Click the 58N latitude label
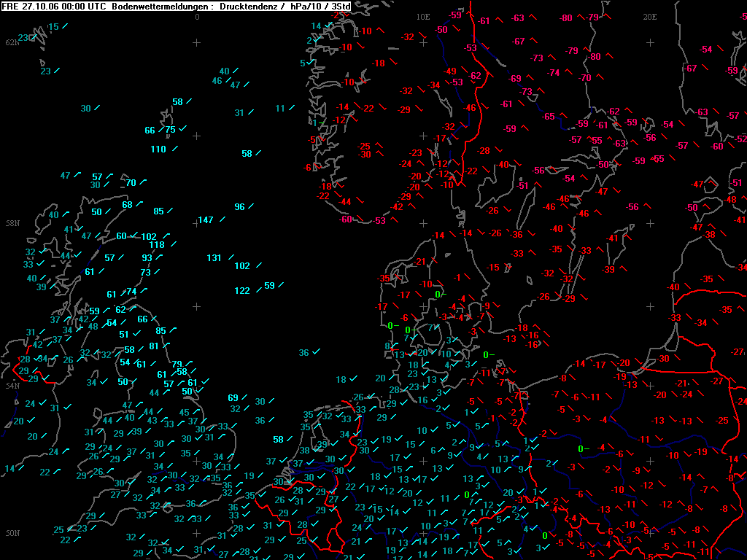Image resolution: width=747 pixels, height=560 pixels. coord(12,223)
